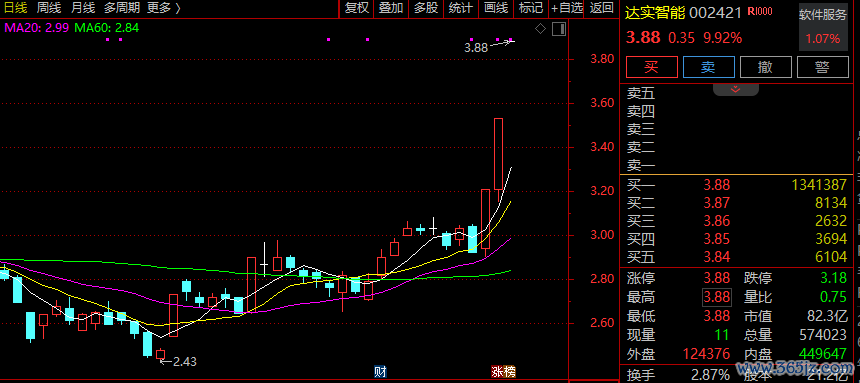
Task: Click the 软件服务 sector box
Action: 823,26
